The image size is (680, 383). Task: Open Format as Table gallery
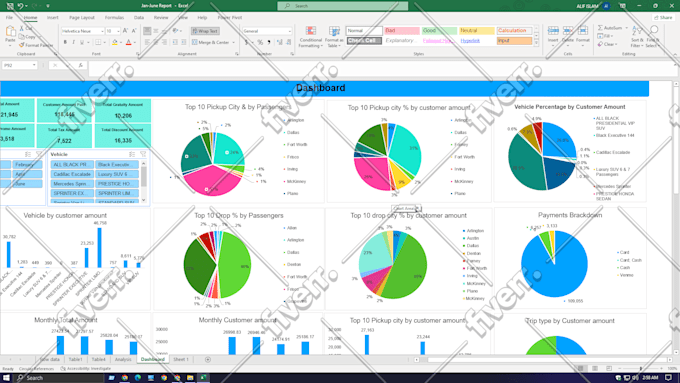coord(334,37)
